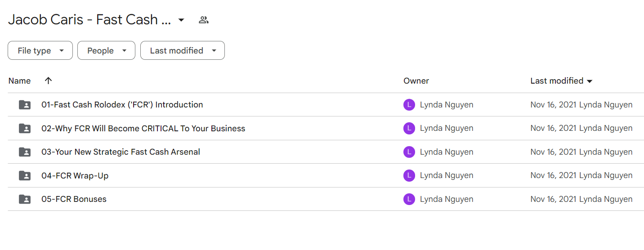Screen dimensions: 644x250
Task: Open the People filter dropdown
Action: (x=106, y=51)
